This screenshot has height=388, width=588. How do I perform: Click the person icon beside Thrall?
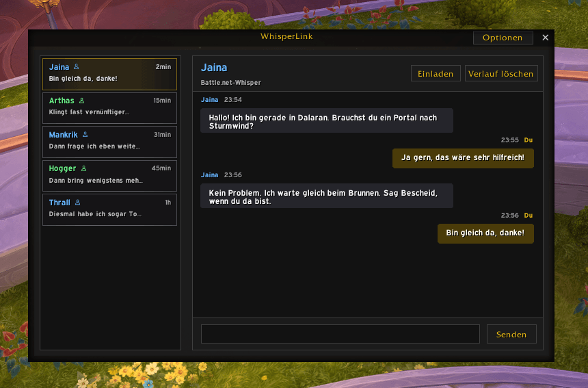pyautogui.click(x=78, y=203)
